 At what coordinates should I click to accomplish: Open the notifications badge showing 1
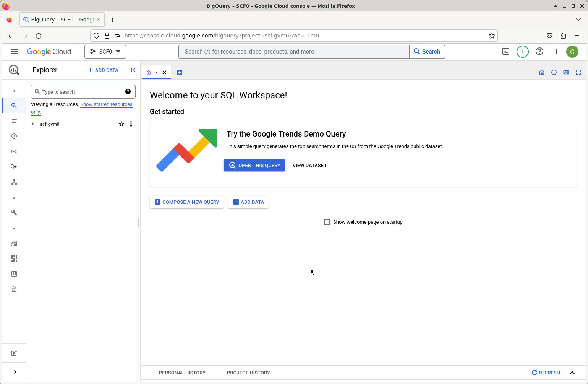(523, 51)
